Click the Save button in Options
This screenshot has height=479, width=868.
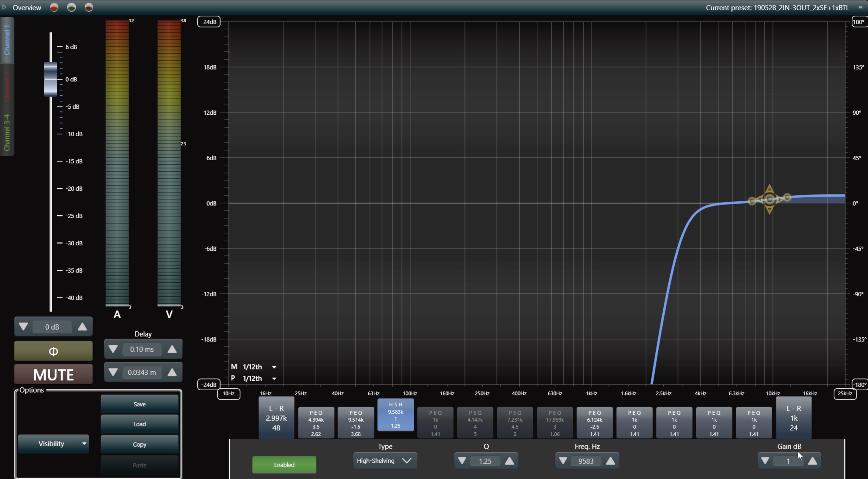pos(139,404)
